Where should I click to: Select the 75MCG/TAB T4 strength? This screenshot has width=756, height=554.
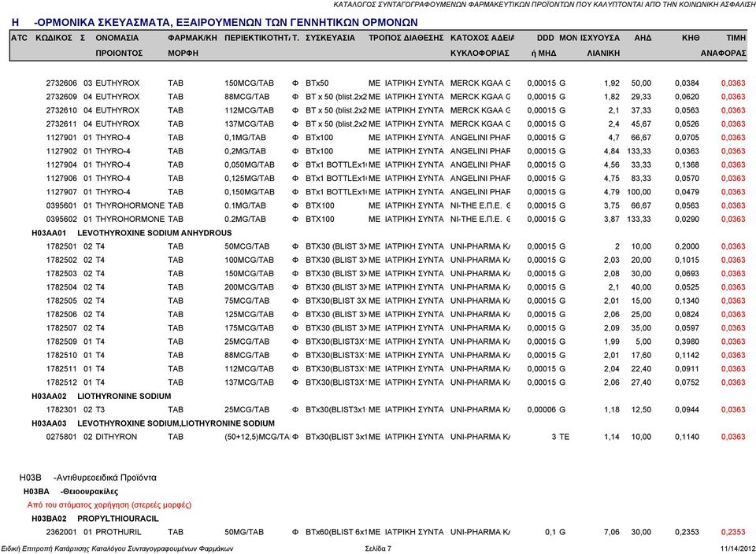pos(246,301)
